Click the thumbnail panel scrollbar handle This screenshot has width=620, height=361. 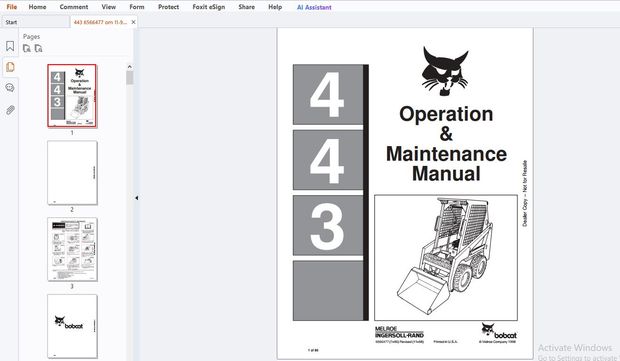(x=130, y=77)
